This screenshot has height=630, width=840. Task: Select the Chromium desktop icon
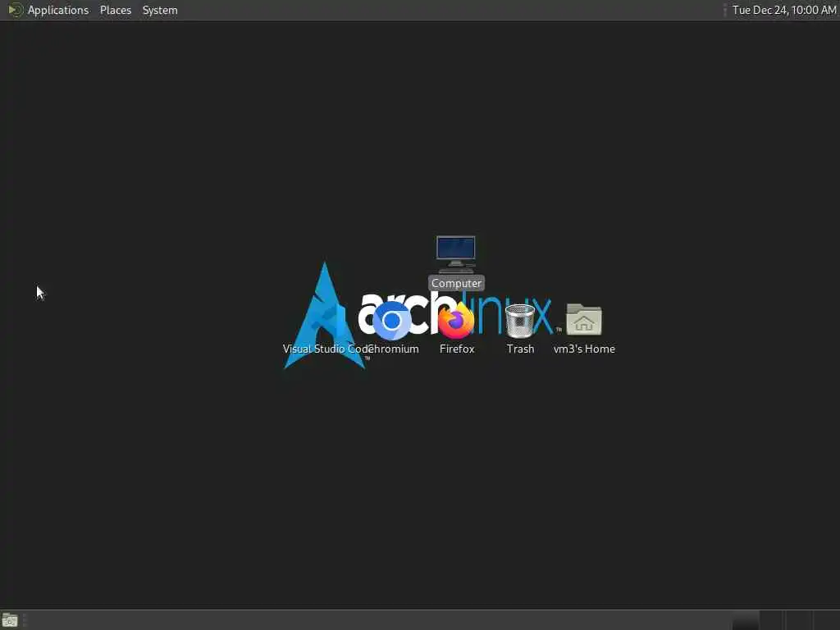[x=391, y=321]
